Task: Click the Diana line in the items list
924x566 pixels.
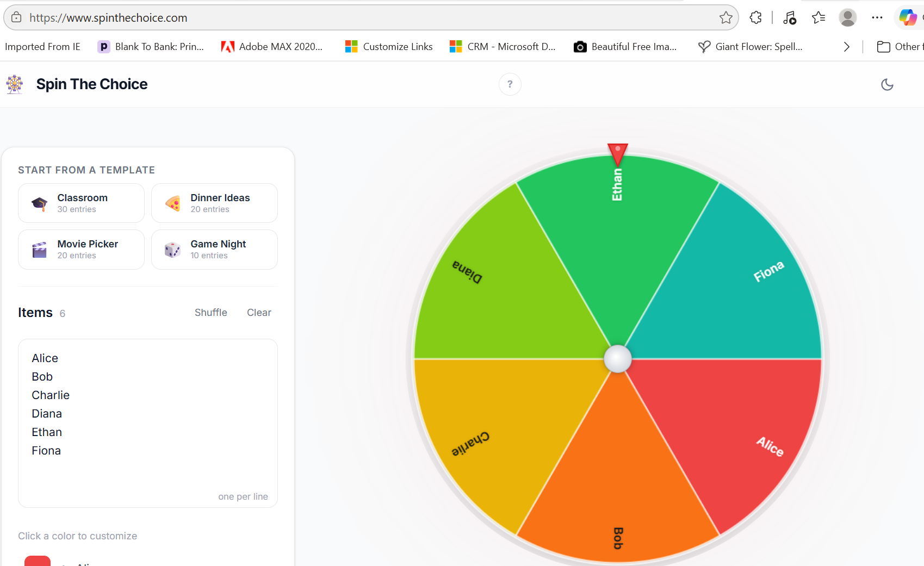Action: point(47,414)
